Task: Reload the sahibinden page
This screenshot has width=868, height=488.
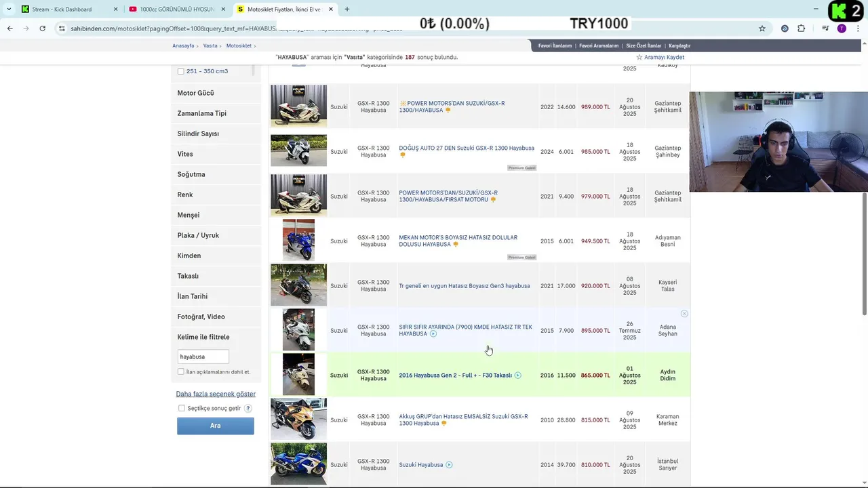Action: [x=42, y=28]
